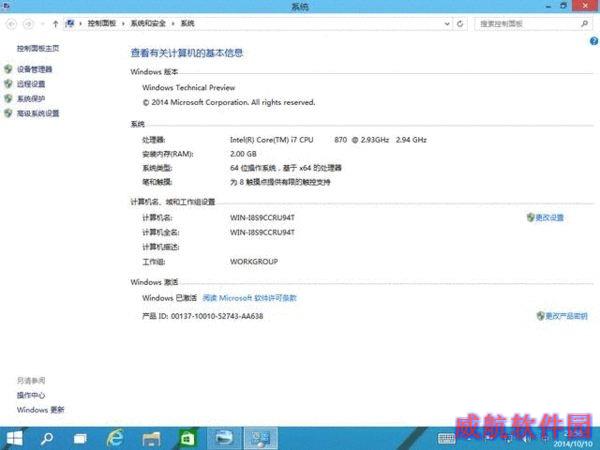
Task: Click the 2014/10/10 taskbar date
Action: click(572, 444)
